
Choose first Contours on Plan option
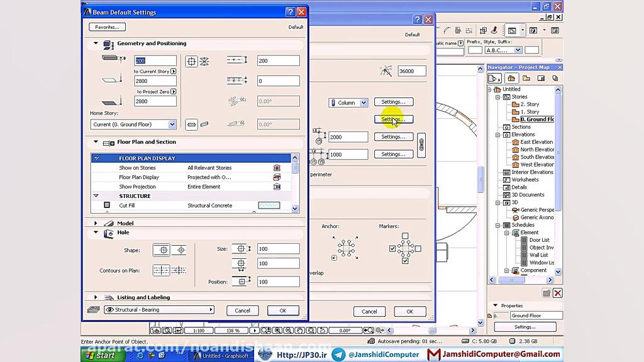161,270
